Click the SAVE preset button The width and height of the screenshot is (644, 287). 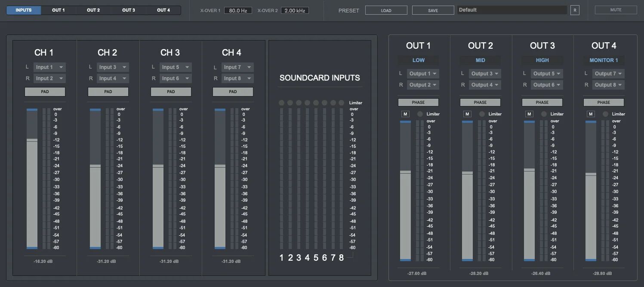[433, 9]
